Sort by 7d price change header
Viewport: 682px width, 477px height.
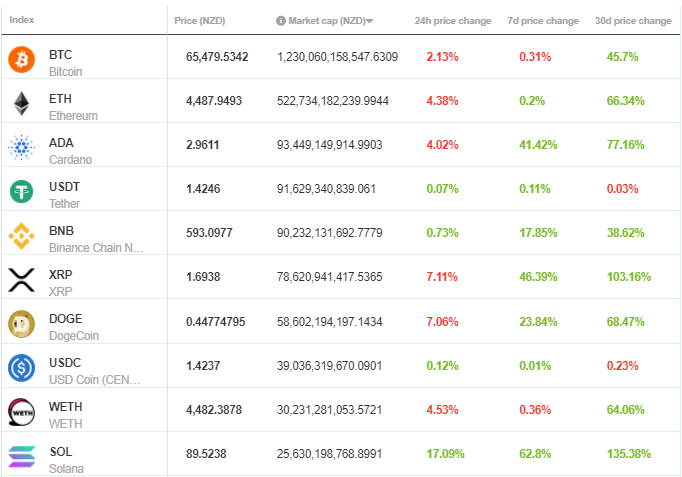543,20
